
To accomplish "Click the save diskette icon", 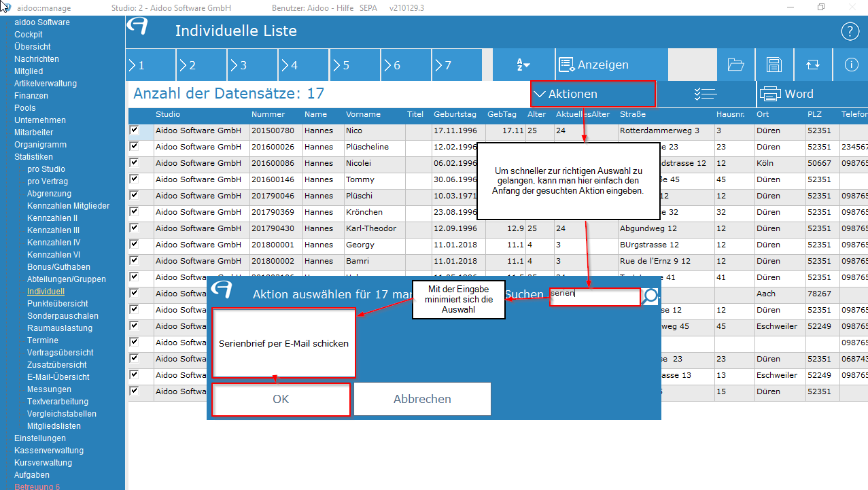I will [x=774, y=65].
